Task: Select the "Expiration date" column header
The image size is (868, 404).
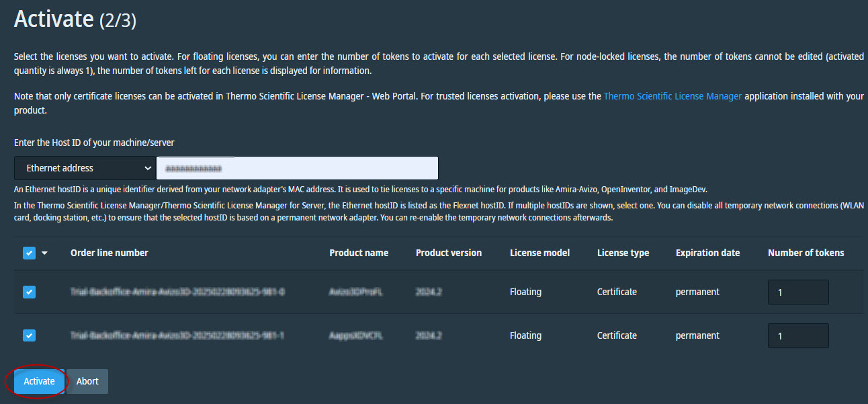Action: click(x=708, y=253)
